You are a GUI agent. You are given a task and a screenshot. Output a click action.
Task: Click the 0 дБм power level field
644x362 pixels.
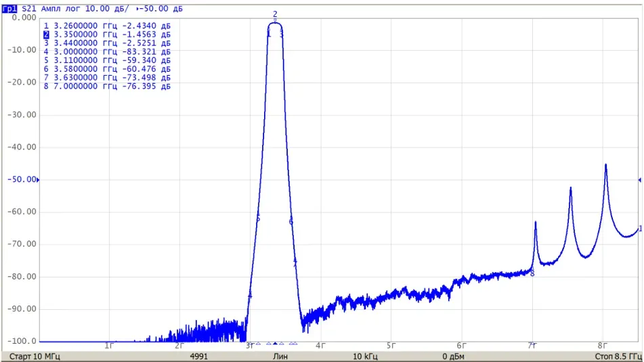pyautogui.click(x=454, y=357)
